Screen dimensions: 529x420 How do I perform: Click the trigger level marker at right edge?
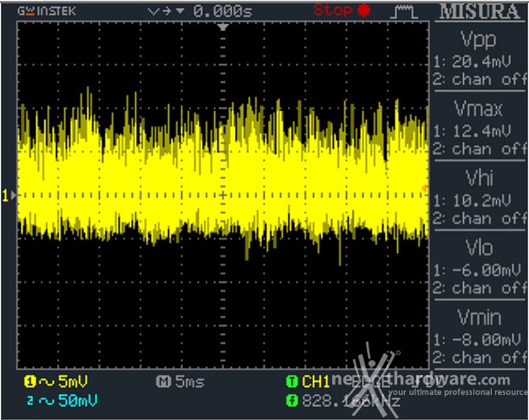tap(425, 188)
